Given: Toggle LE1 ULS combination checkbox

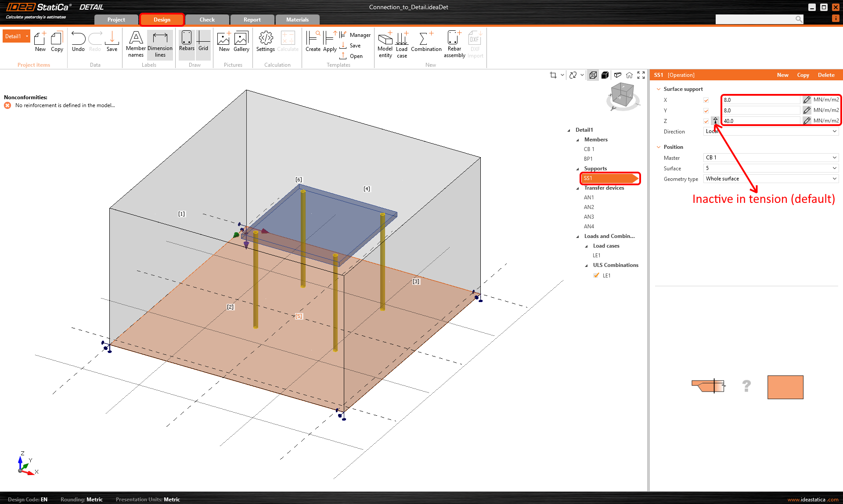Looking at the screenshot, I should click(596, 276).
